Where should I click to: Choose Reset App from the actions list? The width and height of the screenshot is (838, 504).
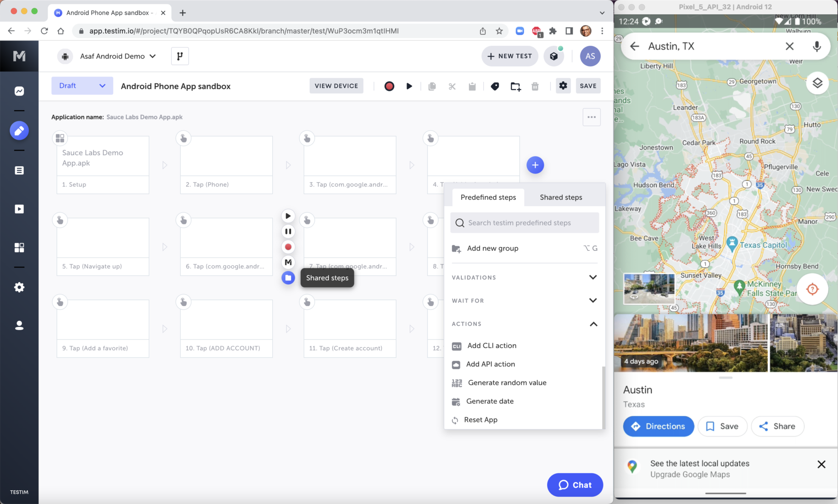pos(480,420)
